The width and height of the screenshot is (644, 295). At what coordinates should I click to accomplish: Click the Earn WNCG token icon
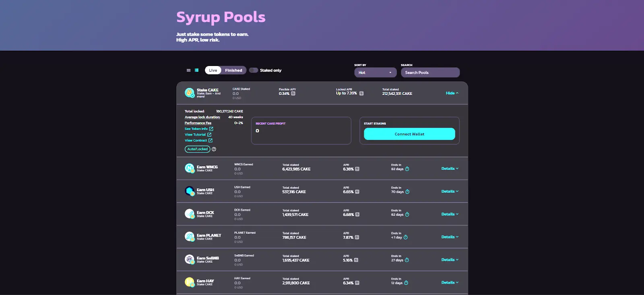click(190, 168)
